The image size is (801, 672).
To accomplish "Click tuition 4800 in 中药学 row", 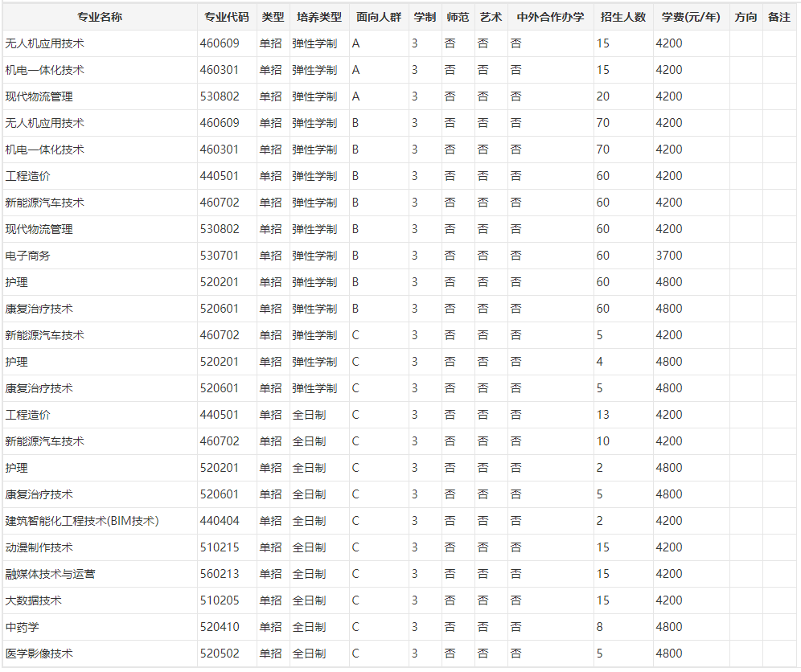I will 668,627.
